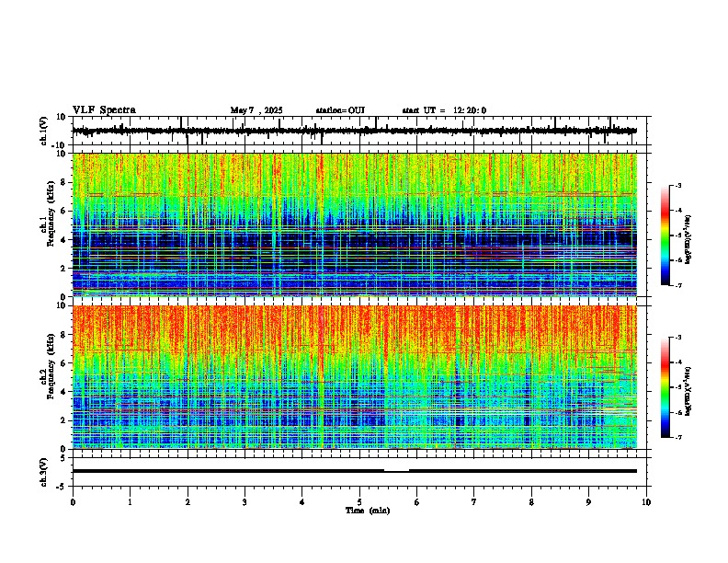This screenshot has height=563, width=728.
Task: Select the "May 7 , 2025" date label
Action: pyautogui.click(x=256, y=110)
